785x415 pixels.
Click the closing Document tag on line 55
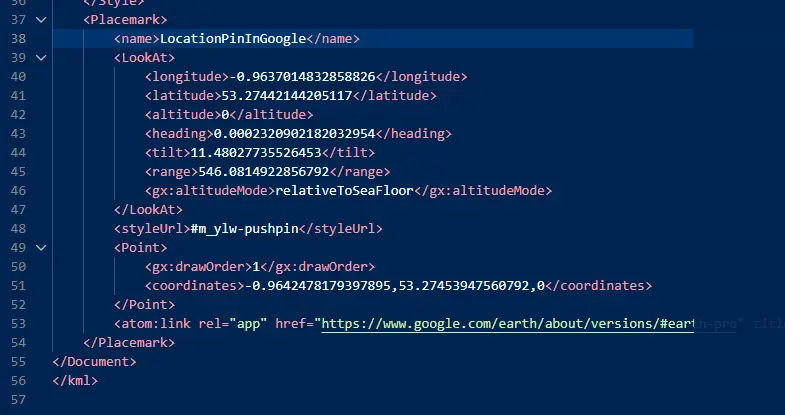[94, 362]
